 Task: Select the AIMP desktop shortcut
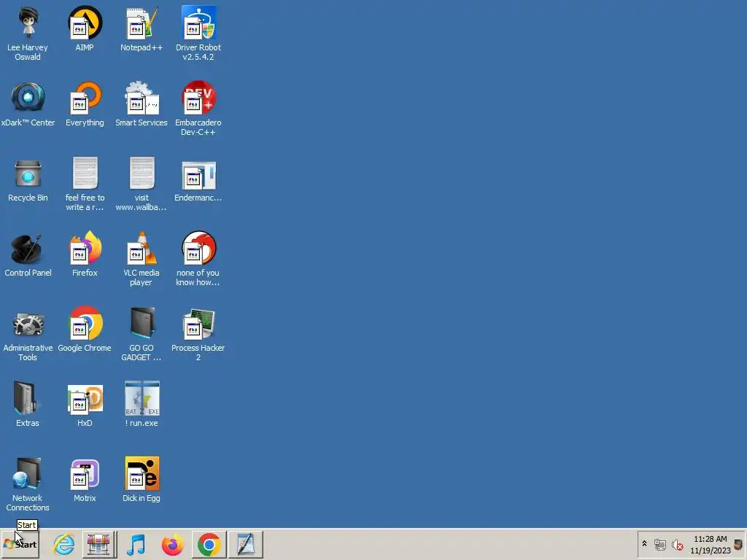click(x=85, y=28)
